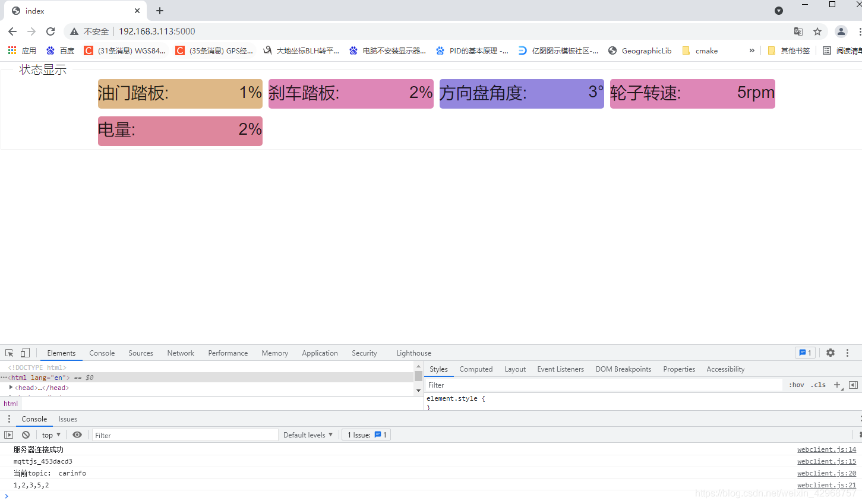Show more bookmarks via double chevron
This screenshot has height=504, width=862.
(752, 50)
